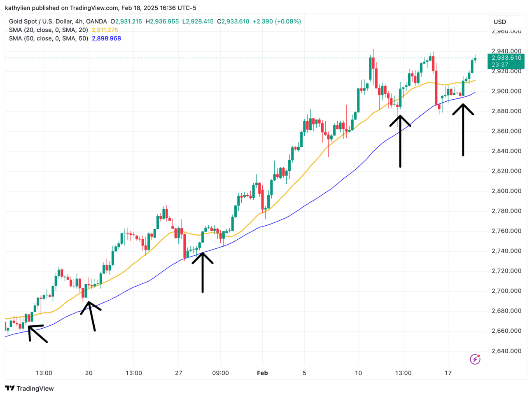Open the USD currency selector
The image size is (532, 397).
tap(507, 22)
